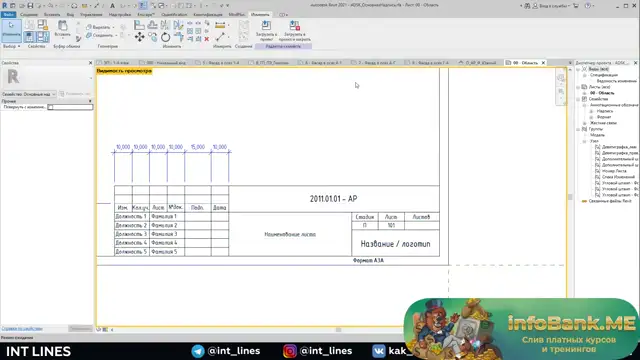Open the family type selector dropdown
Viewport: 640px width, 360px height.
[29, 94]
